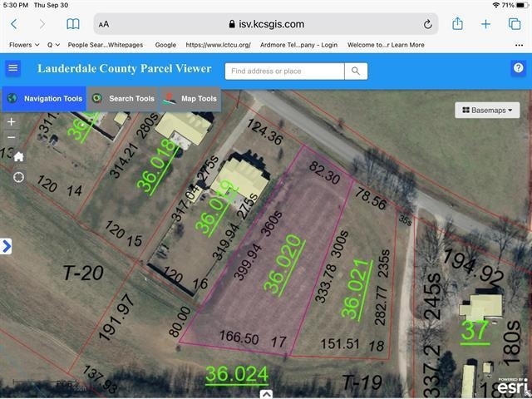Tap the Safari share icon

click(x=456, y=24)
